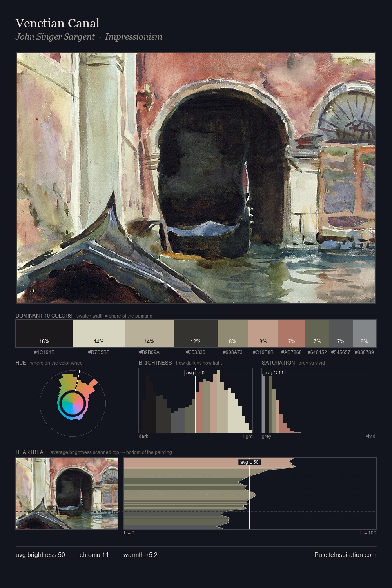Click 'chroma 11' footer stat
Viewport: 392px width, 588px height.
pyautogui.click(x=94, y=555)
